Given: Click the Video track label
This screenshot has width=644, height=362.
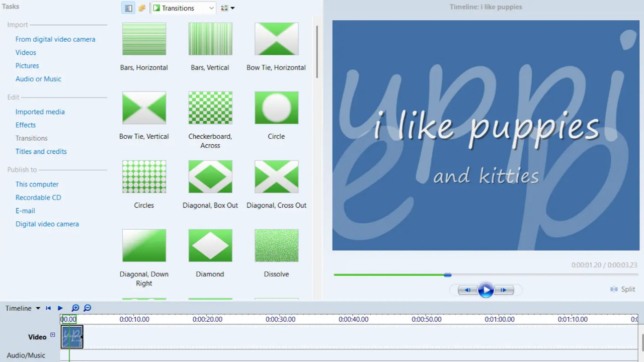Looking at the screenshot, I should click(37, 337).
